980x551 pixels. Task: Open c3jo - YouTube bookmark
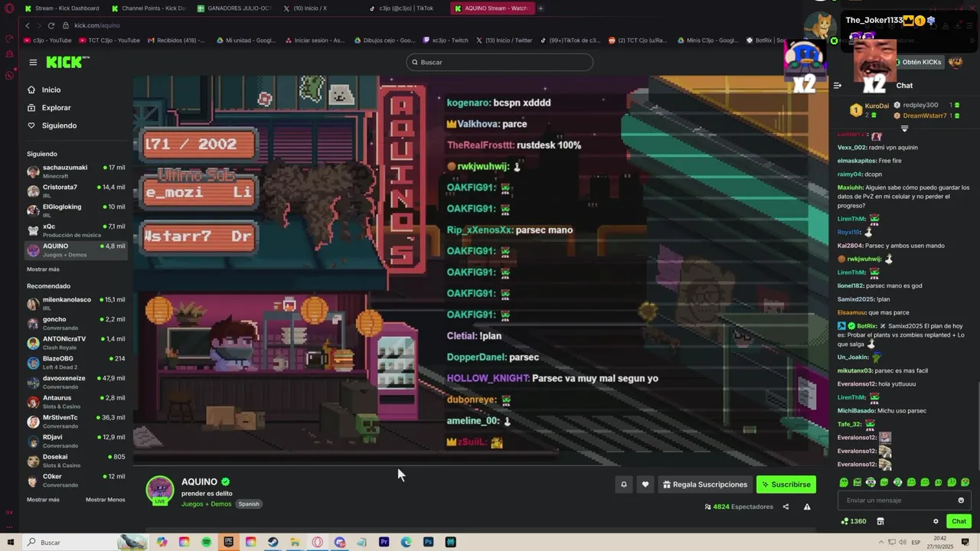(x=47, y=41)
